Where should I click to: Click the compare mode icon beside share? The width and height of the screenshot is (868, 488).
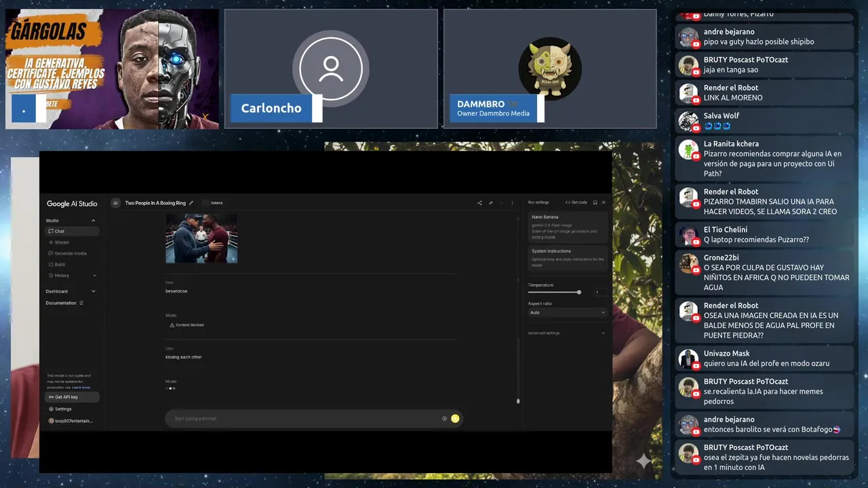point(490,203)
